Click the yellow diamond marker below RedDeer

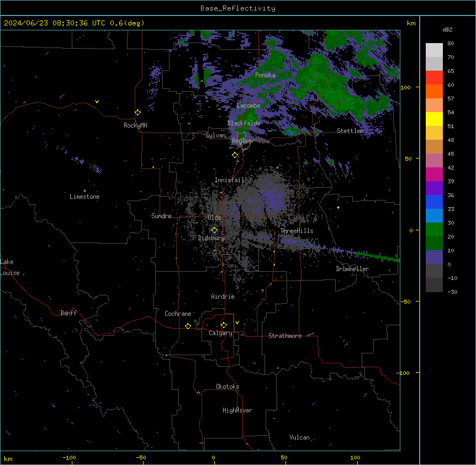235,155
